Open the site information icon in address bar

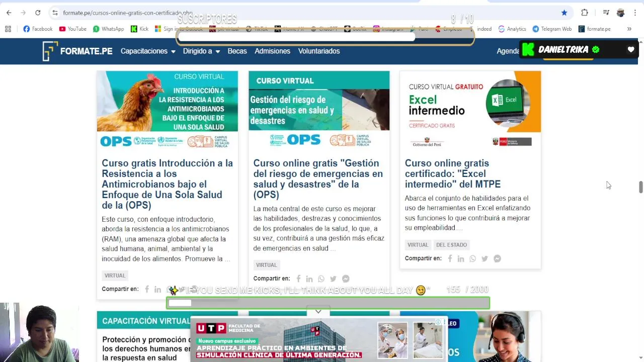55,13
